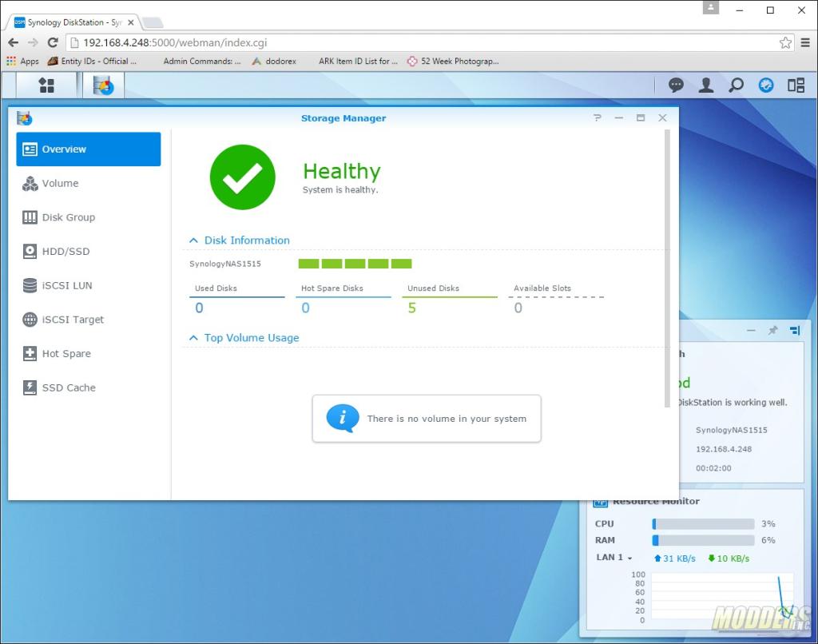818x644 pixels.
Task: Pin the widget panel with pushpin icon
Action: [x=772, y=331]
